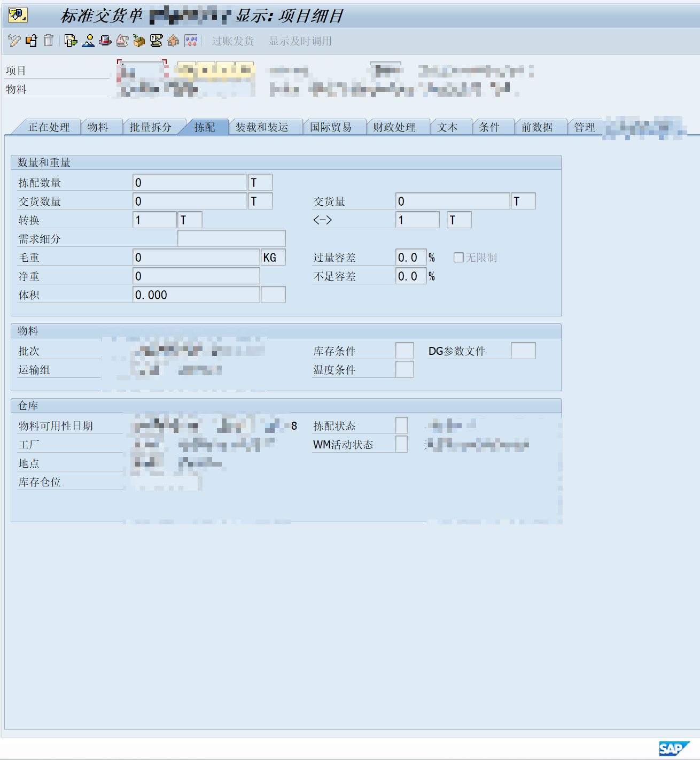Select the 拣配 tab
700x760 pixels.
click(205, 127)
